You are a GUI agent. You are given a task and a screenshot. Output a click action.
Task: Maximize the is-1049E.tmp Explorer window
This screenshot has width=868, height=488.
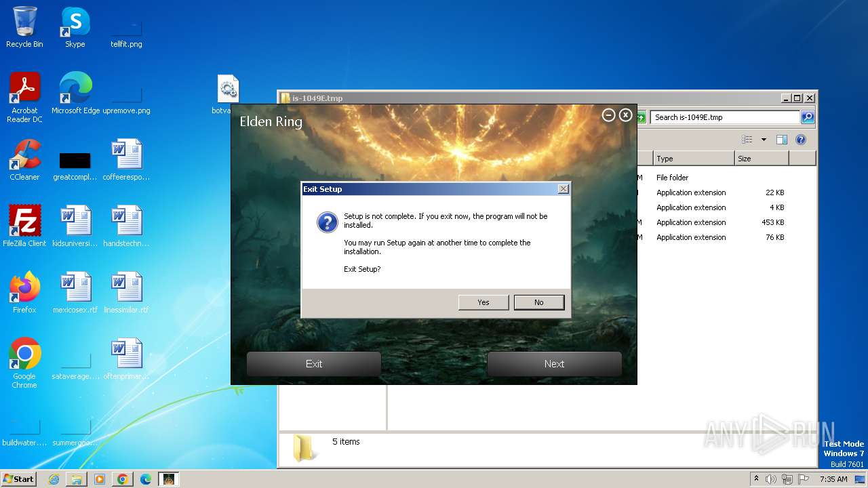[797, 98]
